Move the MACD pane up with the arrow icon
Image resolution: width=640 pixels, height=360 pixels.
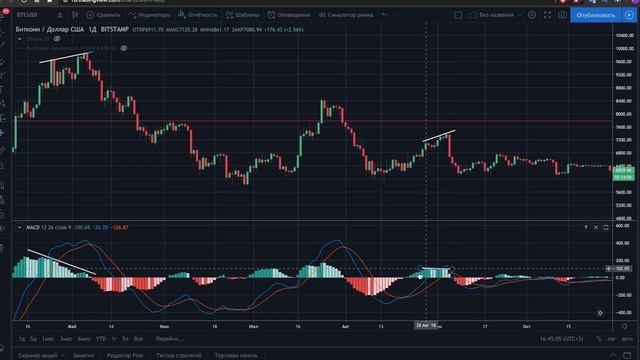point(586,227)
